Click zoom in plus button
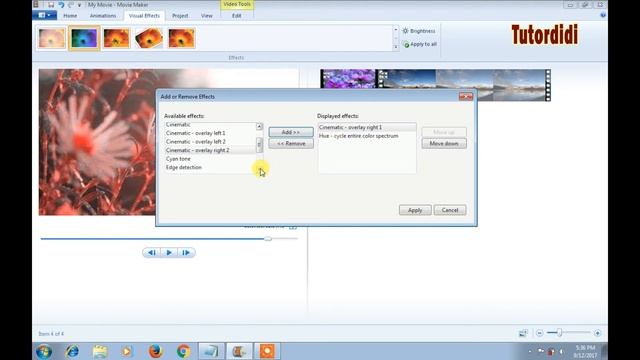The height and width of the screenshot is (360, 640). [598, 333]
